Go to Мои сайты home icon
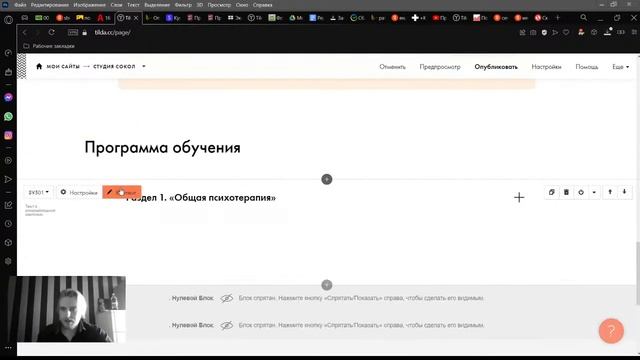This screenshot has height=360, width=640. pos(39,66)
